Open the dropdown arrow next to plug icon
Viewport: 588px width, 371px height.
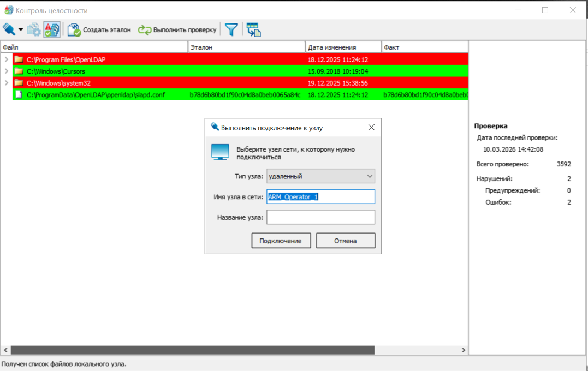coord(21,29)
